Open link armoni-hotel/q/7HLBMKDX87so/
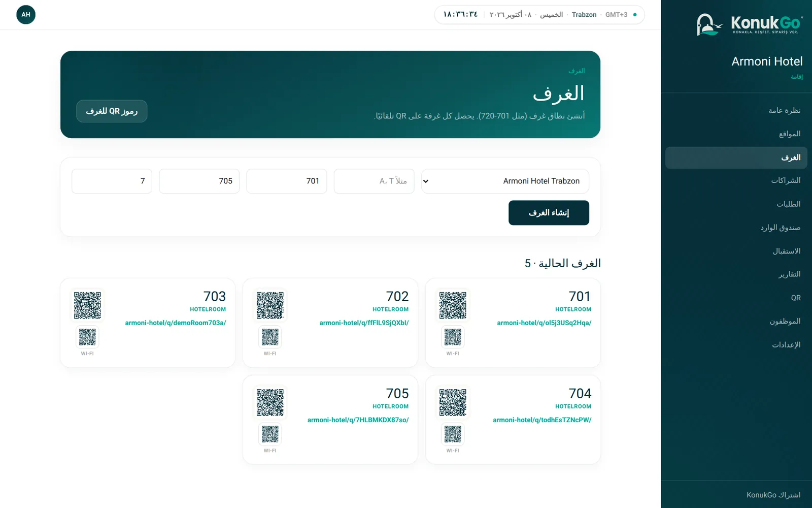This screenshot has width=812, height=508. (358, 420)
